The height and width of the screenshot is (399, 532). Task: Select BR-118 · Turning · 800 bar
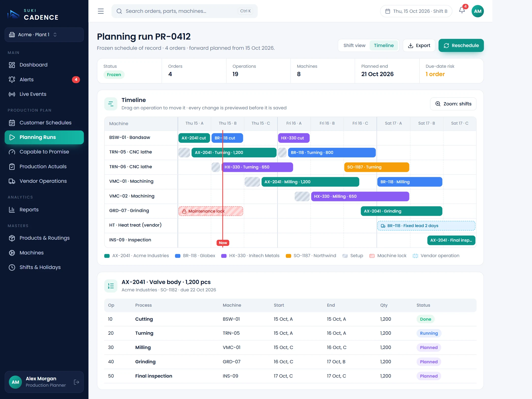click(332, 152)
